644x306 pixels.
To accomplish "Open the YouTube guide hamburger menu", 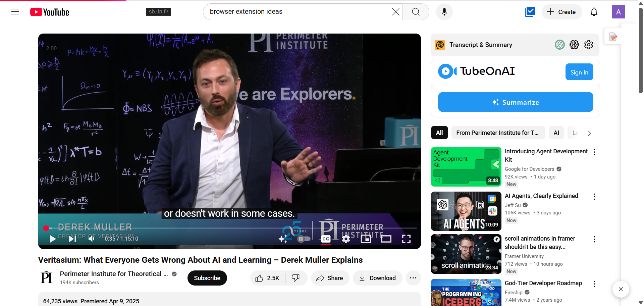I will (15, 12).
